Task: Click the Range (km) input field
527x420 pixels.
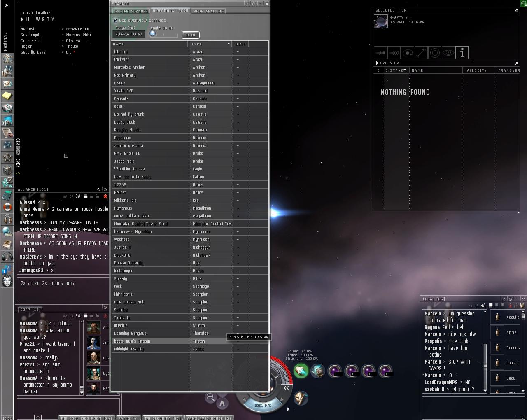Action: pyautogui.click(x=128, y=34)
